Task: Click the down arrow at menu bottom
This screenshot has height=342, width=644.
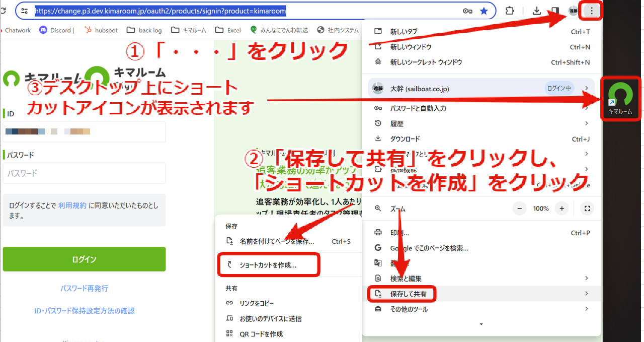Action: [x=481, y=324]
